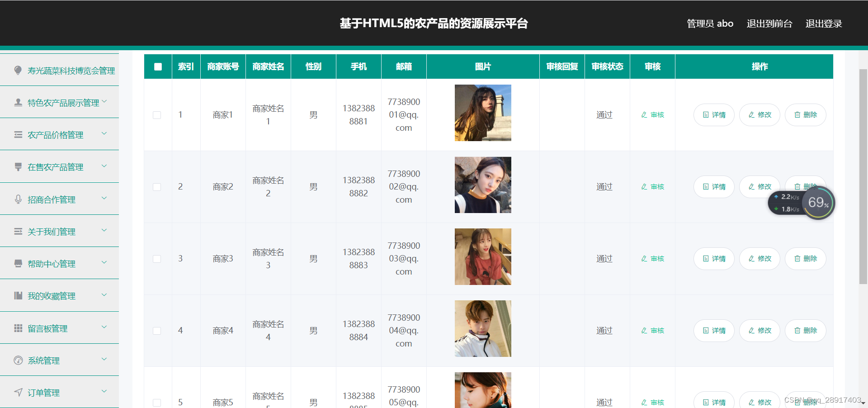Click 删除 delete button for 商家1
868x408 pixels.
805,115
